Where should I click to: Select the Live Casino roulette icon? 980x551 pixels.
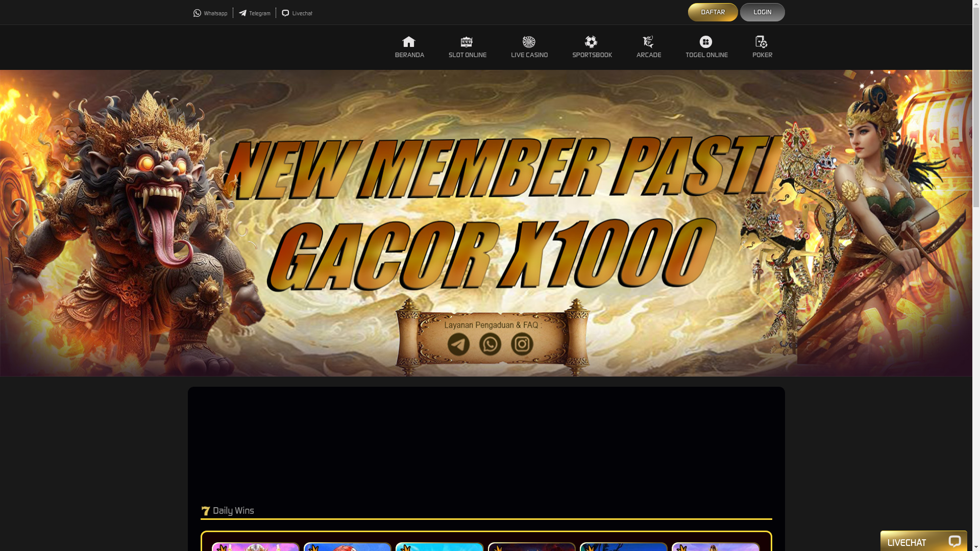tap(529, 42)
